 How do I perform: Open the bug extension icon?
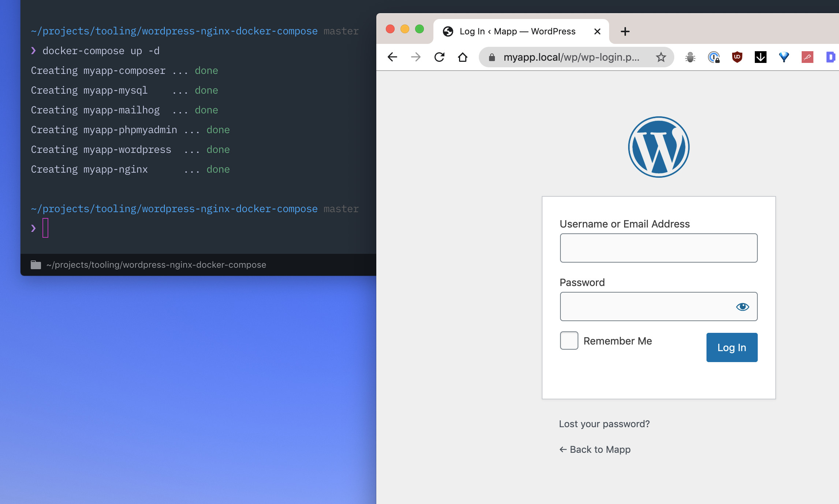tap(690, 57)
